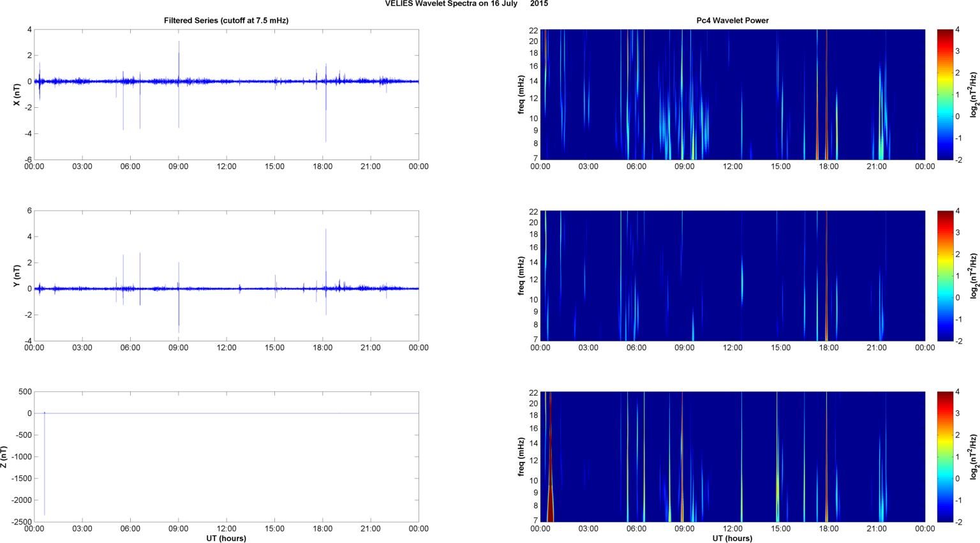Click the VELIES Wavelet Spectra main title
The width and height of the screenshot is (980, 543).
tap(466, 4)
